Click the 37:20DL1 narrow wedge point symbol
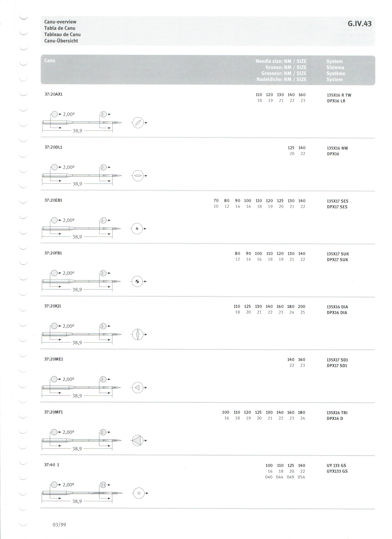The height and width of the screenshot is (539, 392). [x=139, y=176]
